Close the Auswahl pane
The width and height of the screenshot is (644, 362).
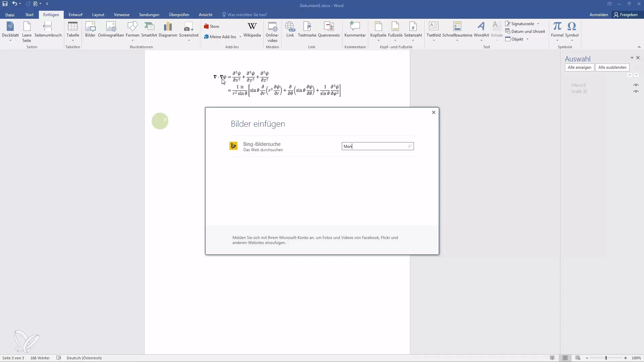click(638, 58)
